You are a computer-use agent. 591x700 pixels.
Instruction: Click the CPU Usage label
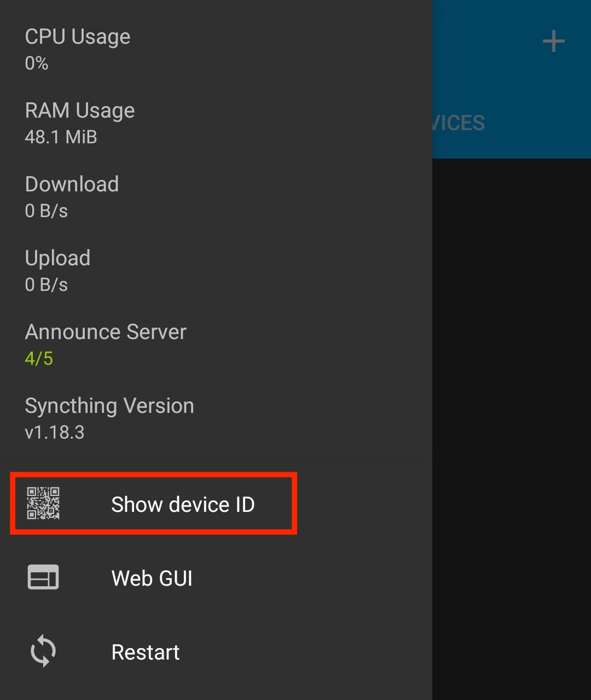tap(78, 37)
